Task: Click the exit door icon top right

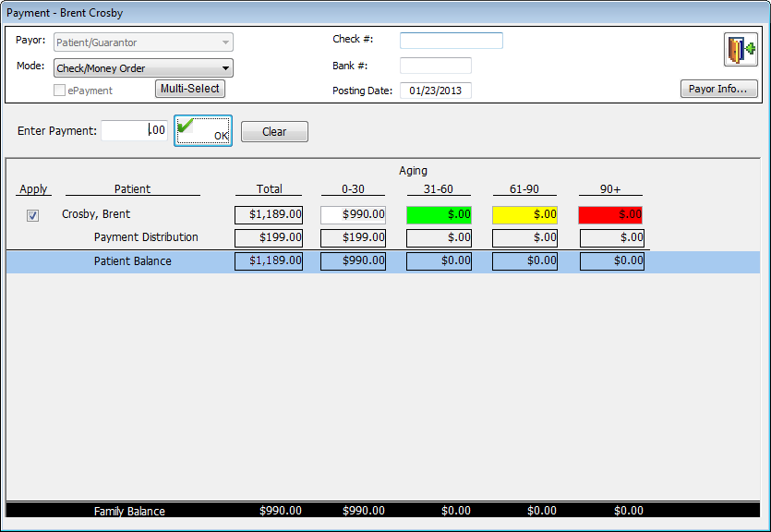Action: pos(740,50)
